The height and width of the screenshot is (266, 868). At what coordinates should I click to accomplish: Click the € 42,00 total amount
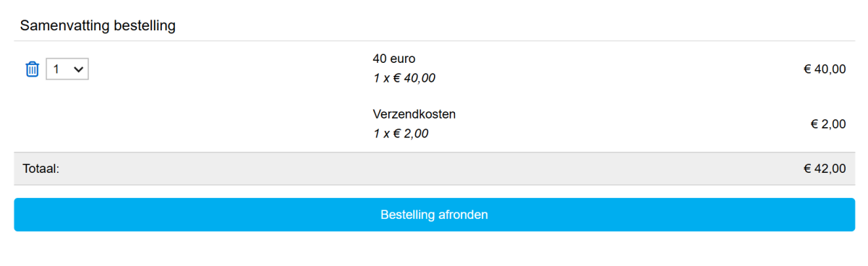(x=825, y=168)
